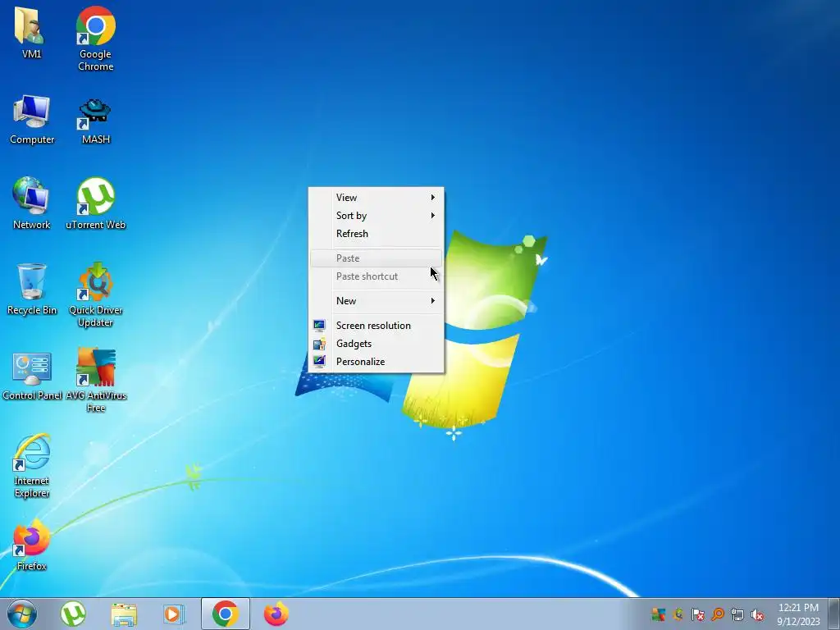The height and width of the screenshot is (630, 840).
Task: Choose Refresh from the context menu
Action: pyautogui.click(x=376, y=234)
